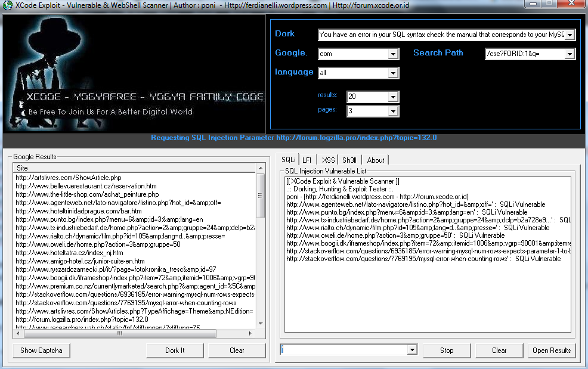Image resolution: width=588 pixels, height=369 pixels.
Task: Open the Dork query dropdown arrow
Action: pos(570,35)
